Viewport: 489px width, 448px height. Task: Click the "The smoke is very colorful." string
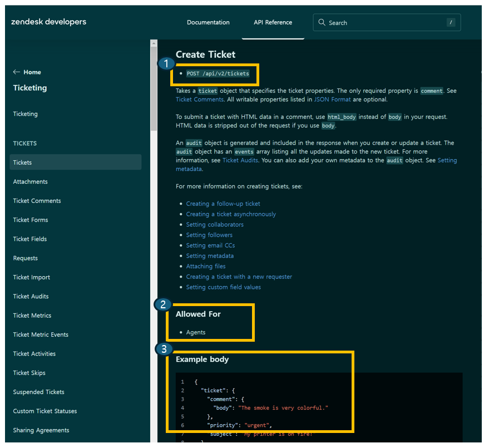(283, 408)
